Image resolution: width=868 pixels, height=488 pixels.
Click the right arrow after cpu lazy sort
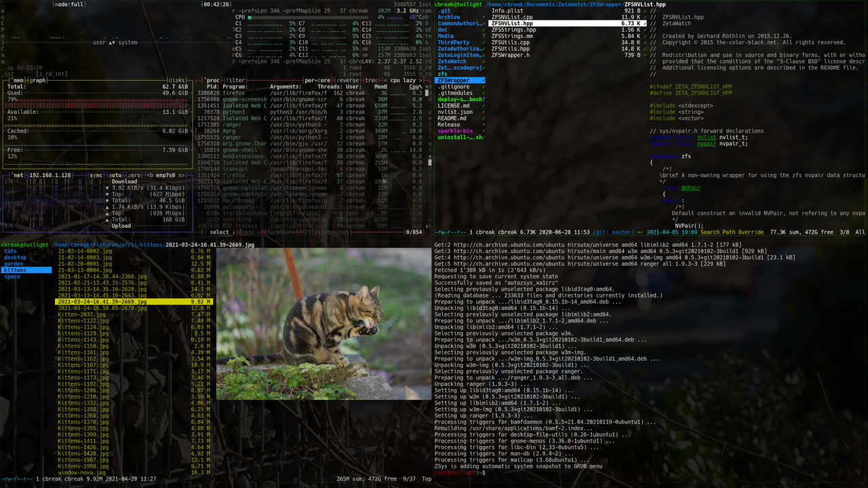pyautogui.click(x=420, y=80)
